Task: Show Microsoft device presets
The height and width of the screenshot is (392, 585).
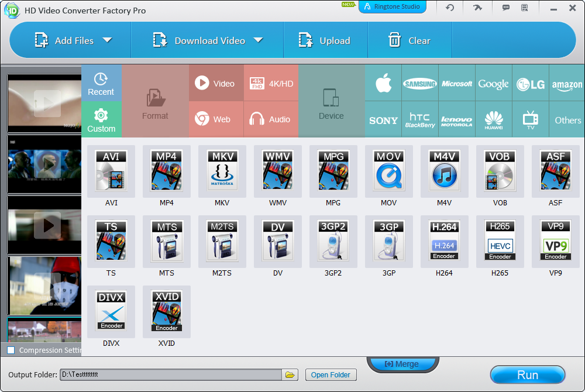Action: 457,83
